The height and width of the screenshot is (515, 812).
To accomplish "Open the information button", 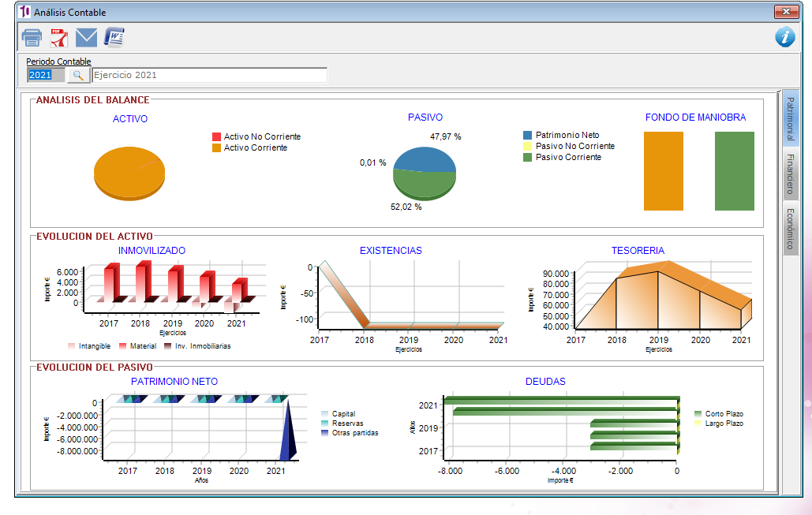I will 784,37.
